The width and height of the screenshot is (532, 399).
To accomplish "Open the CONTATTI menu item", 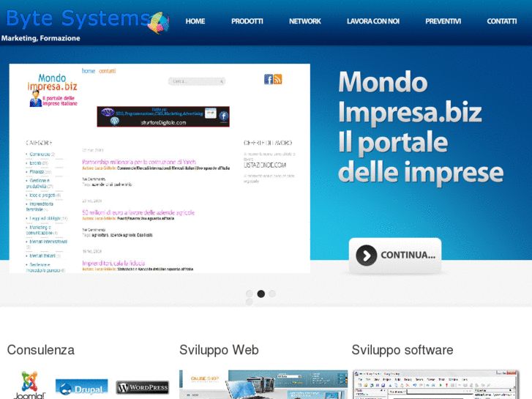I will pos(502,21).
